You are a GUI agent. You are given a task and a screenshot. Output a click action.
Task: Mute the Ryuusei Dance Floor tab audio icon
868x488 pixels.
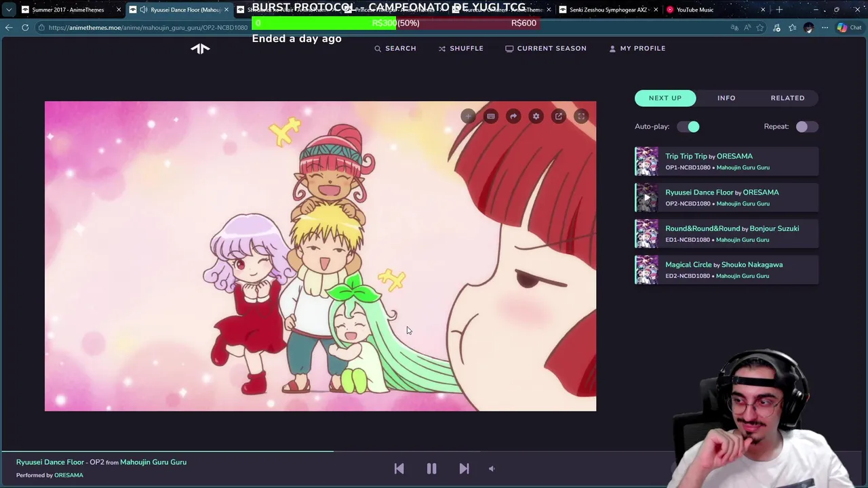click(143, 9)
